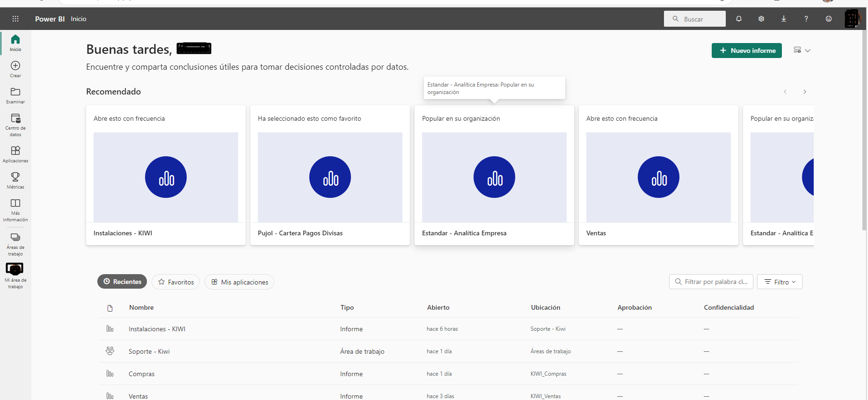868x400 pixels.
Task: Sort by the Tipo column header
Action: click(x=347, y=307)
